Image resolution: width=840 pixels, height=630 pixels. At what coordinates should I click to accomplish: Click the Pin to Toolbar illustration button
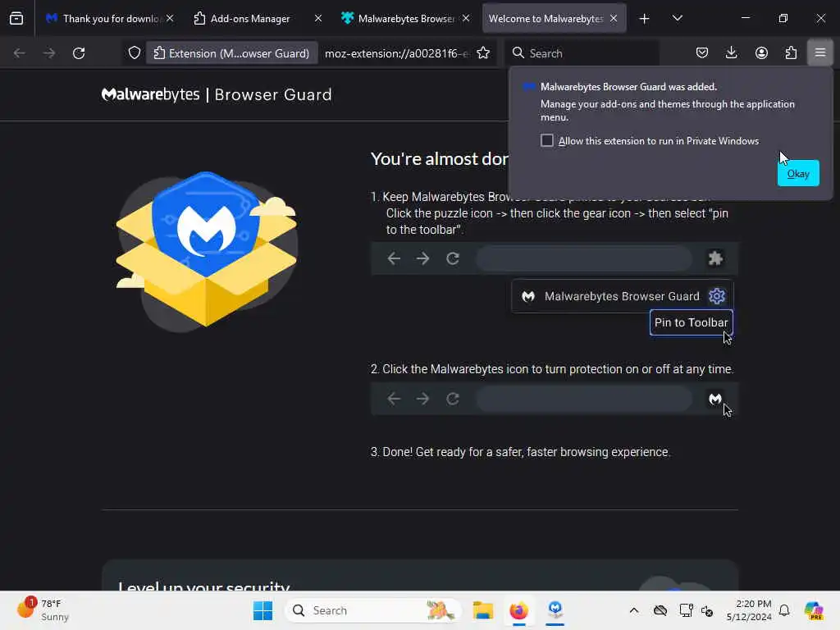(x=691, y=322)
